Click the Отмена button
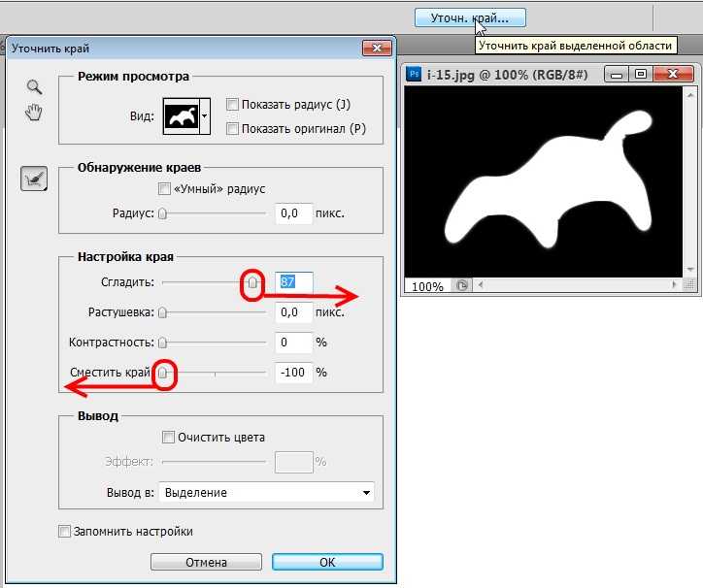The image size is (703, 588). (206, 562)
